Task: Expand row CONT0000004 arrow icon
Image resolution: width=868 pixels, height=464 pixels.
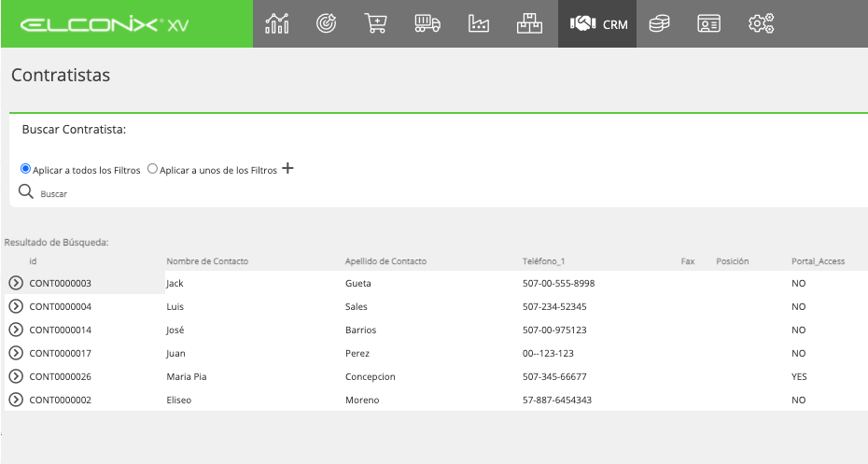Action: tap(16, 306)
